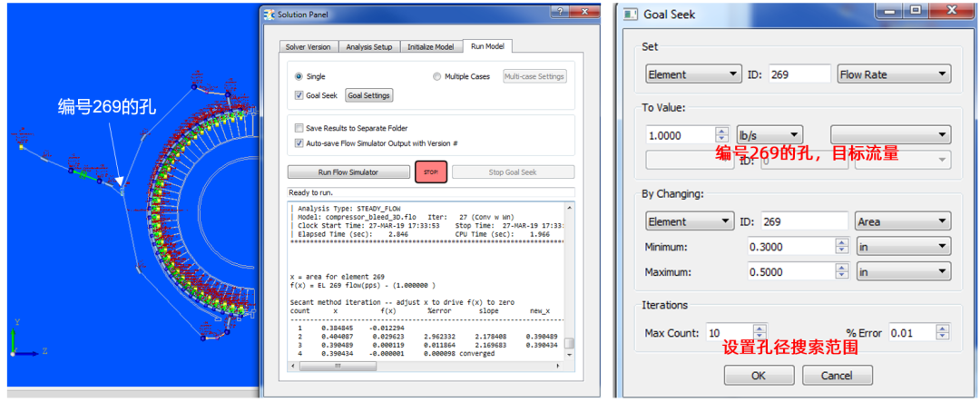
Task: Close the Goal Seek window
Action: point(951,11)
